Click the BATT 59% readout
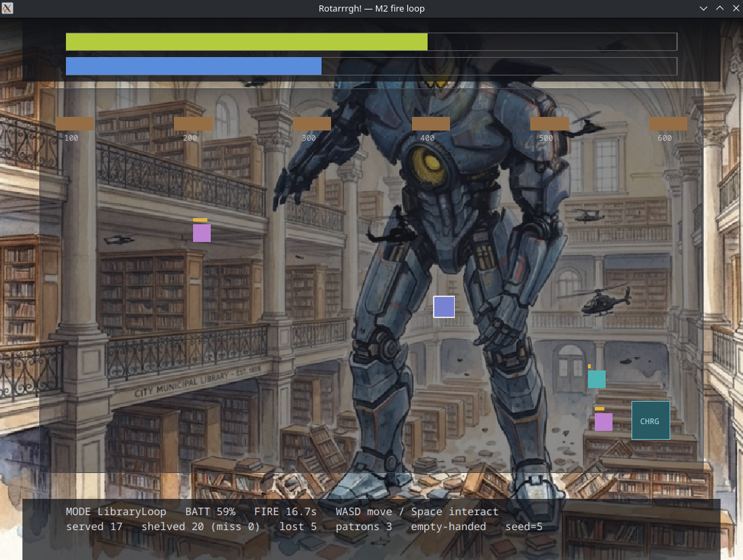 coord(210,512)
